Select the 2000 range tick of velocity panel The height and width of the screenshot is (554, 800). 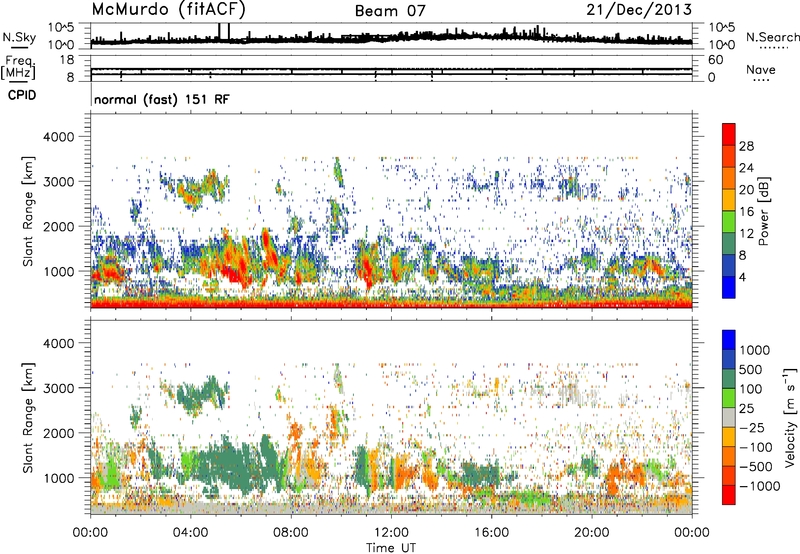58,433
